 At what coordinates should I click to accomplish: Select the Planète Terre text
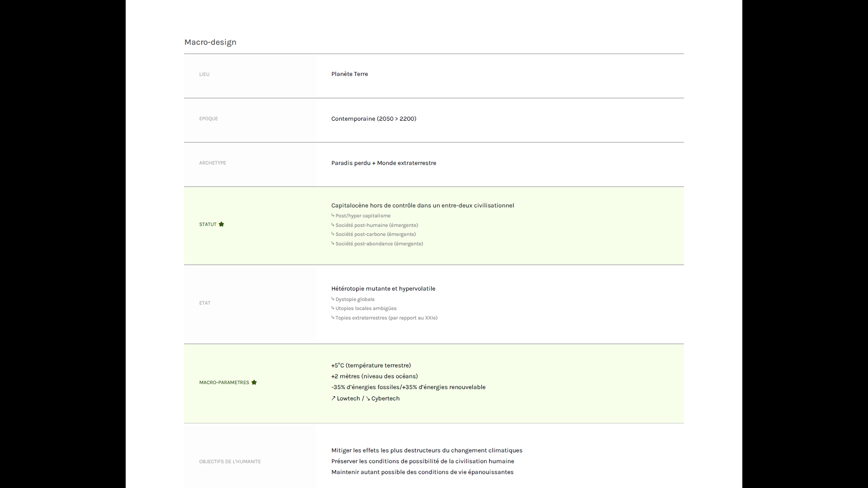click(x=349, y=74)
